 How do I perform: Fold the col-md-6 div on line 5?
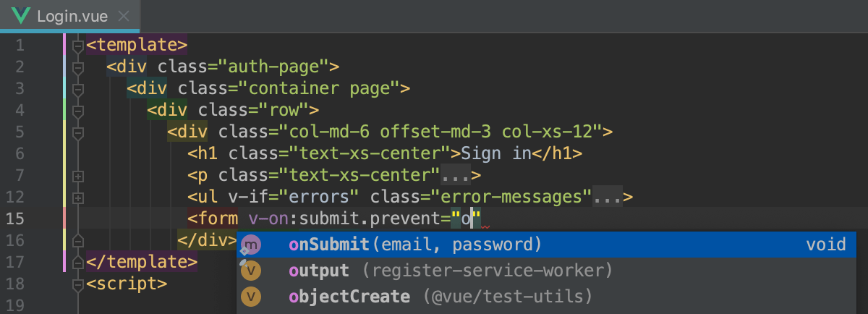pyautogui.click(x=78, y=132)
